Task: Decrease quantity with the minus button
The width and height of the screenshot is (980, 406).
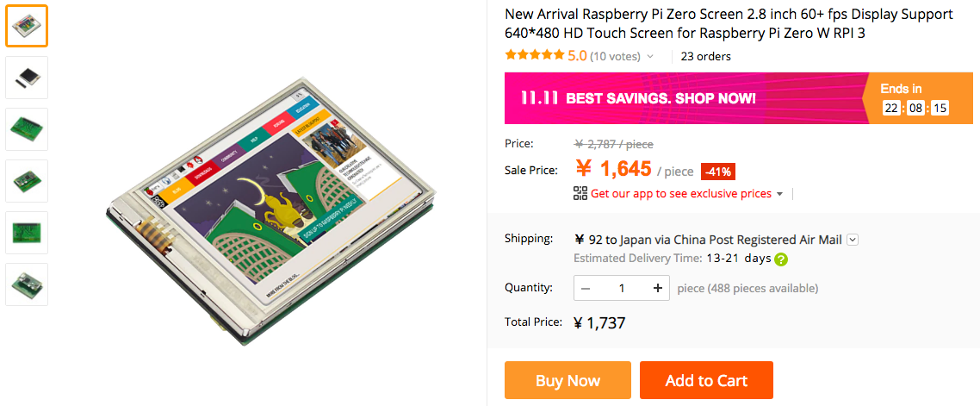Action: (586, 288)
